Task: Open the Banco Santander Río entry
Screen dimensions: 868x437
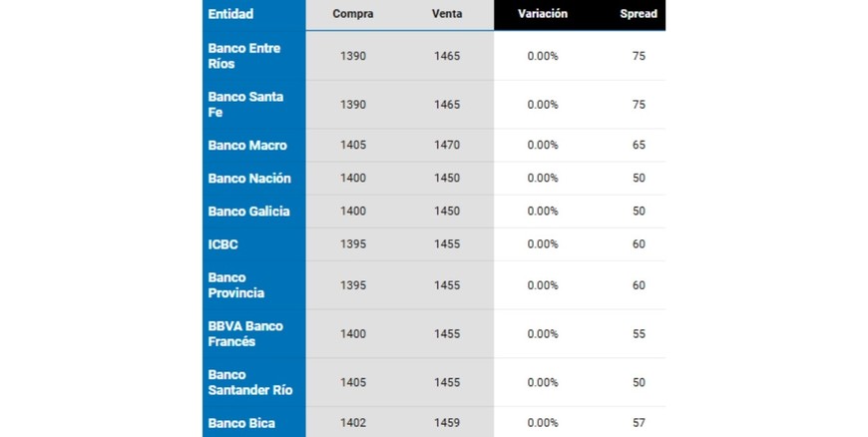Action: coord(250,382)
